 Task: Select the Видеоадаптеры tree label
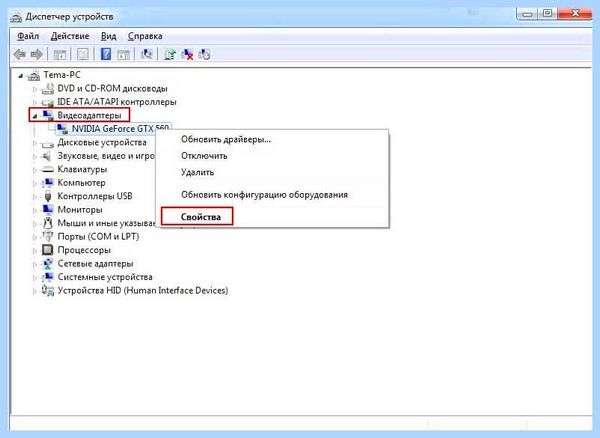[x=89, y=115]
